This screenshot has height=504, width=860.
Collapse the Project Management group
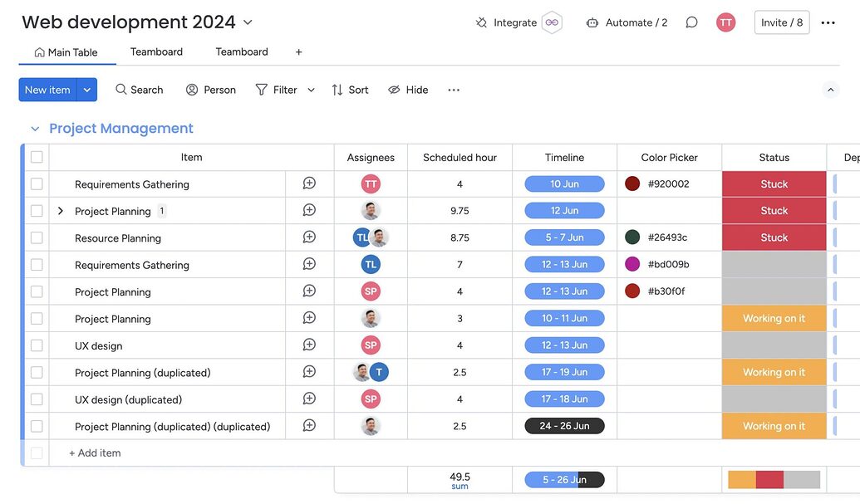34,128
